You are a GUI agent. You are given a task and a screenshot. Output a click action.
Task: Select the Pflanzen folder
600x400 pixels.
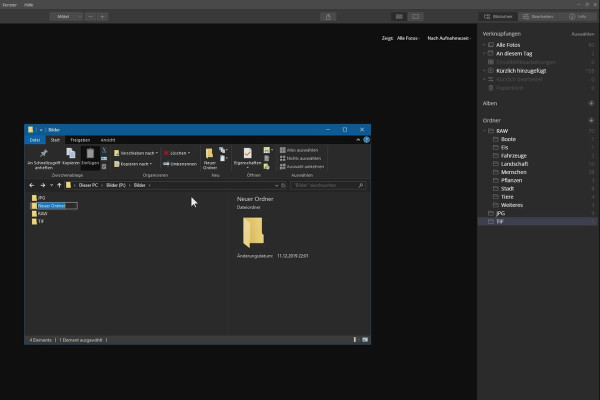click(x=511, y=180)
